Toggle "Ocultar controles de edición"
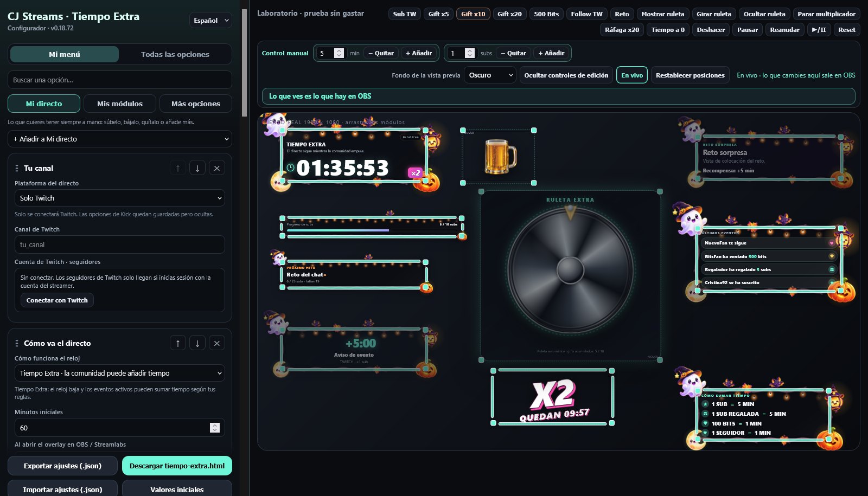Screen dimensions: 868x496 coord(566,75)
